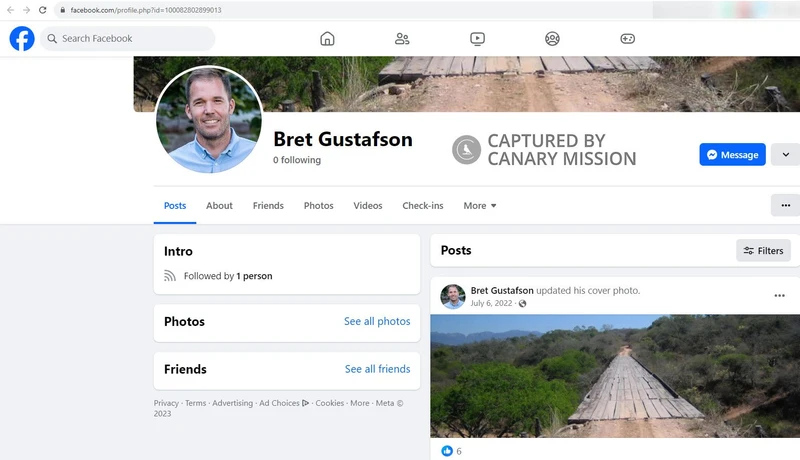Image resolution: width=800 pixels, height=460 pixels.
Task: Open the three-dot menu on the cover photo post
Action: pyautogui.click(x=780, y=296)
